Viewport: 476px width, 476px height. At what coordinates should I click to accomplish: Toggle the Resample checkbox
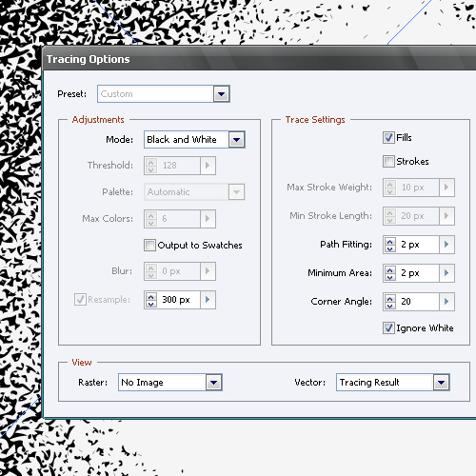(x=80, y=300)
